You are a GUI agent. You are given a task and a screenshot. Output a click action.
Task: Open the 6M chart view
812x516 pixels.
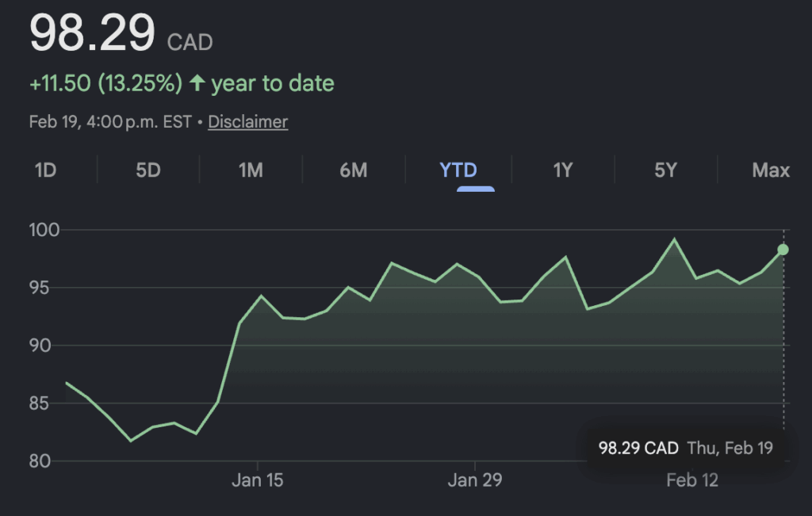click(x=354, y=170)
